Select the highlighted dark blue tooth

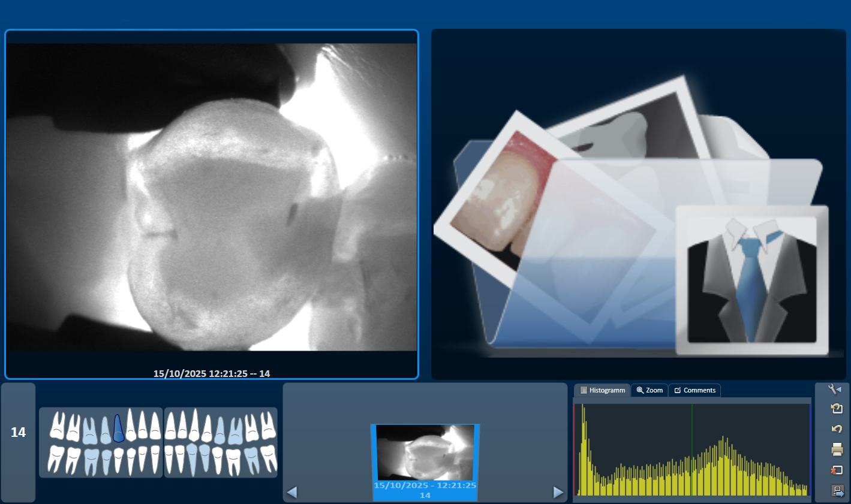coord(118,428)
